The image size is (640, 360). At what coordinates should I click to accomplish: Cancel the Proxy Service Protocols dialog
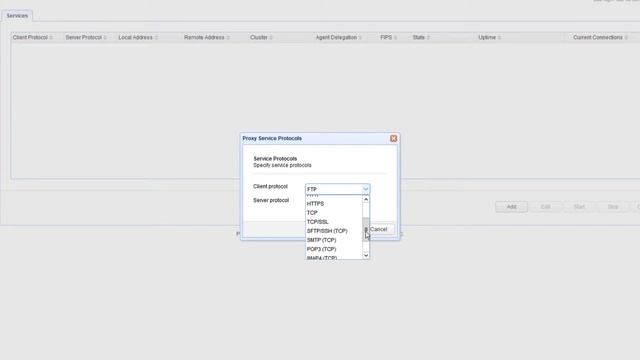(380, 229)
